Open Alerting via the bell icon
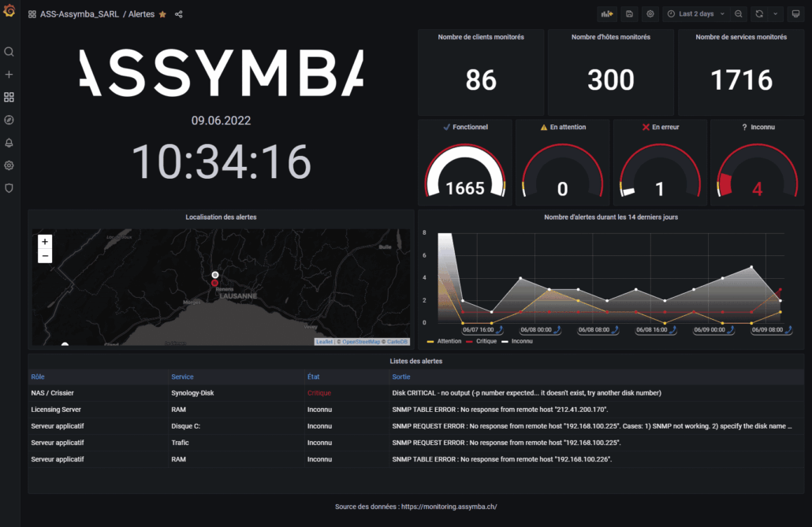Screen dimensions: 812x527 [9, 143]
